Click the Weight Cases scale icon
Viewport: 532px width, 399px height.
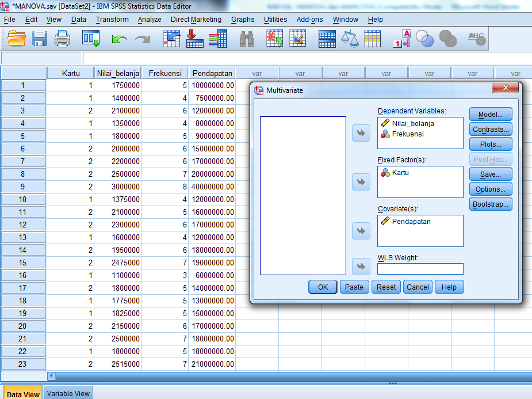coord(349,39)
